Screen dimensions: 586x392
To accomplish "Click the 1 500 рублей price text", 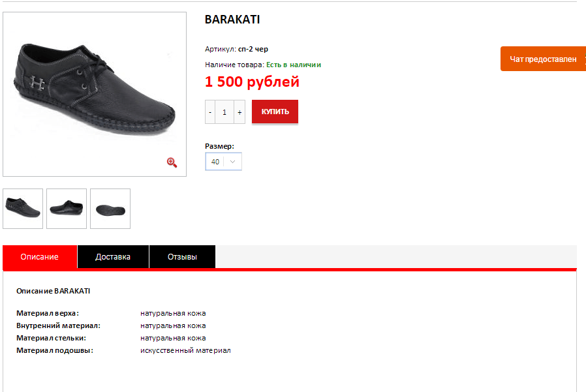I will point(253,82).
